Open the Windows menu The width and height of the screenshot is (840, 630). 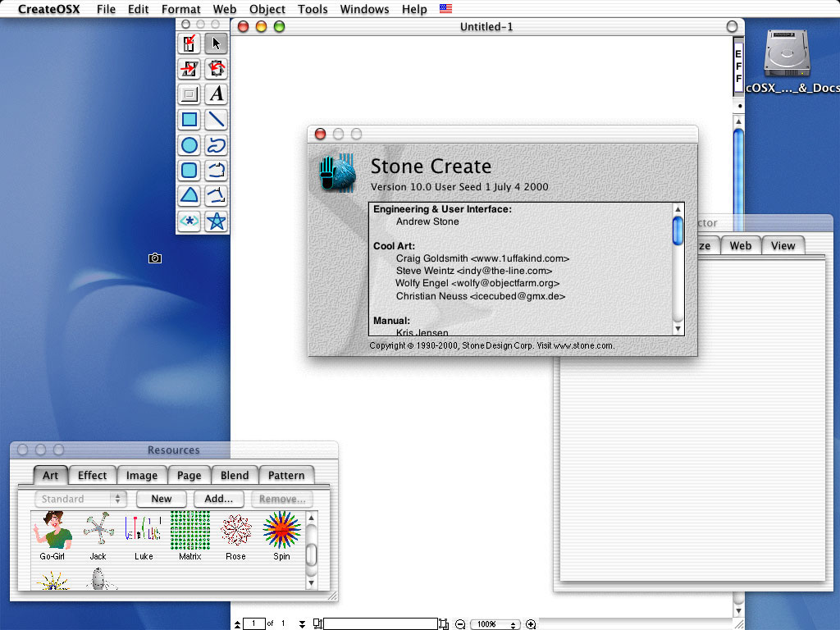click(x=365, y=9)
